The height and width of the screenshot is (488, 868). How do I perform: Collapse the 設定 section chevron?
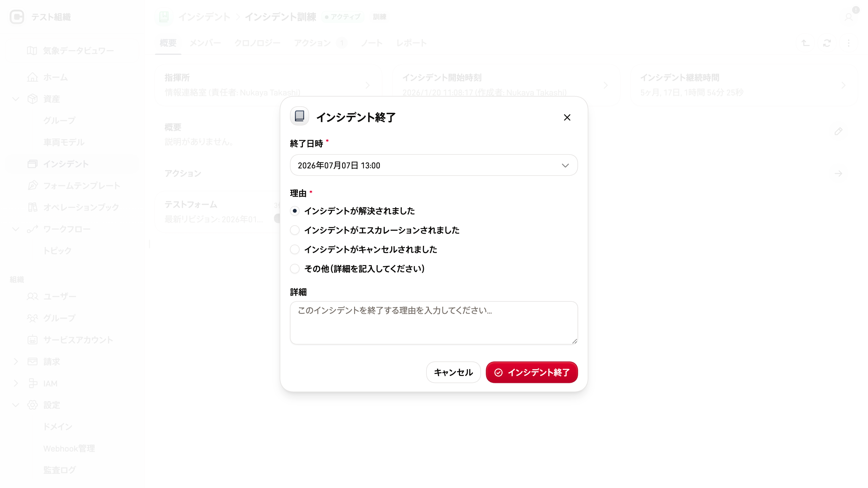point(15,405)
